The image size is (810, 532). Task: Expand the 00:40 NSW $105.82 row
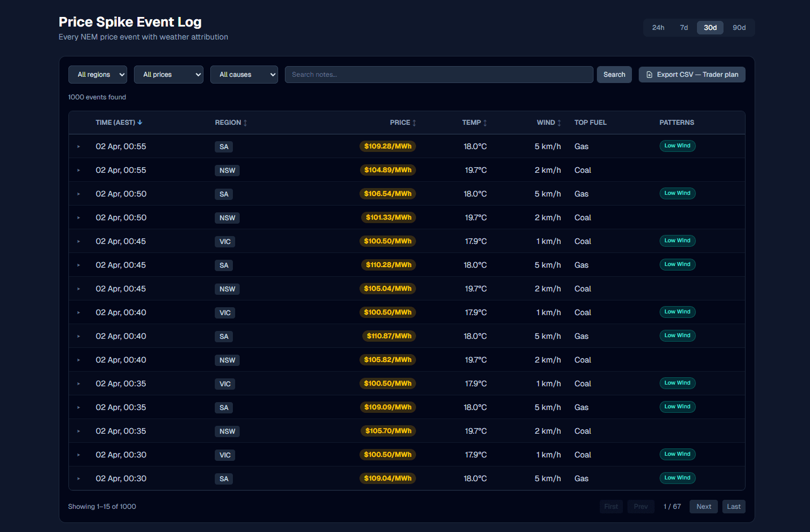pos(79,360)
